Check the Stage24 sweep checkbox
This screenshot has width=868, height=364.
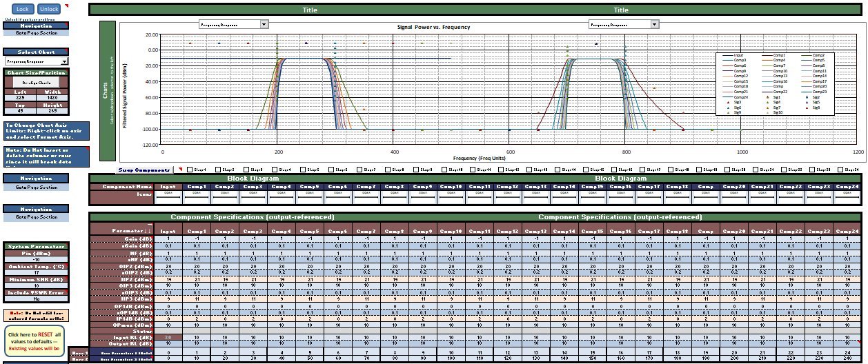[840, 170]
